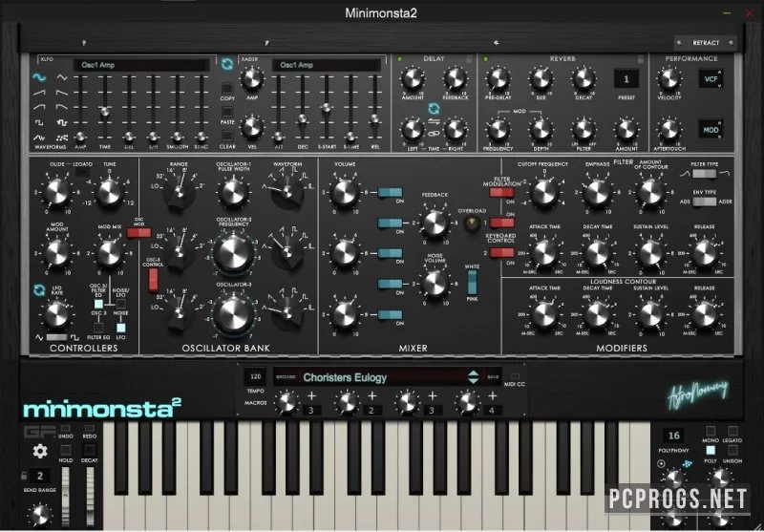Click the Glide knob
The width and height of the screenshot is (764, 532).
click(56, 192)
